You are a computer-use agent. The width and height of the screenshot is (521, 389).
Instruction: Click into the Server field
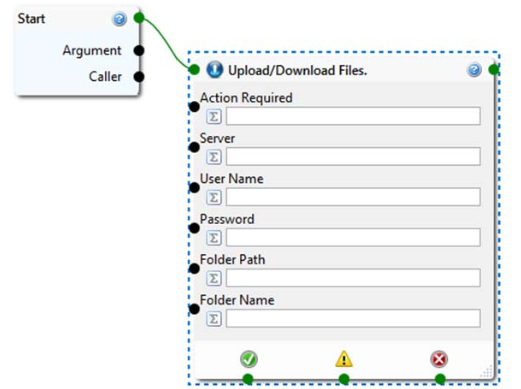(x=353, y=156)
